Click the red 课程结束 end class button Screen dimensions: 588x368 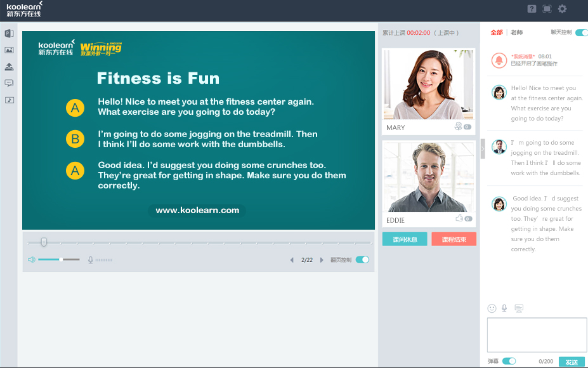coord(454,239)
